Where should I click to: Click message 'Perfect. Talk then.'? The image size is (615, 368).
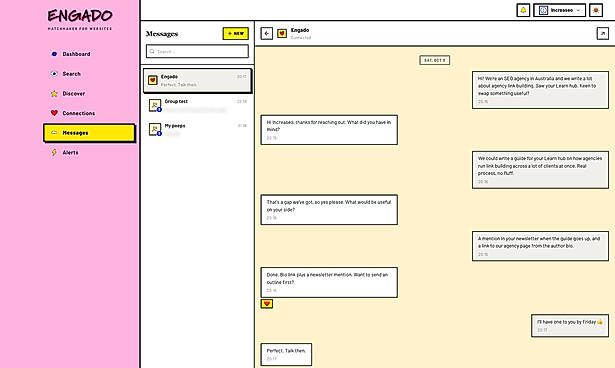point(286,354)
